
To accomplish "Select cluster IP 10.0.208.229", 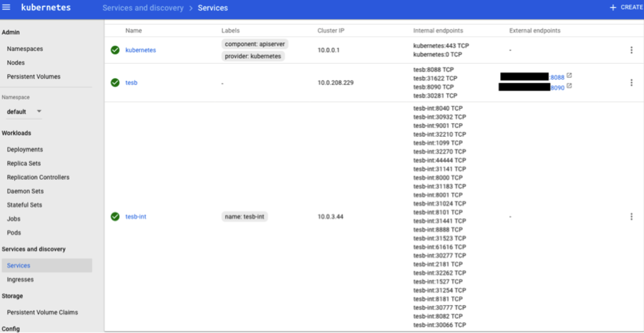I will (335, 83).
